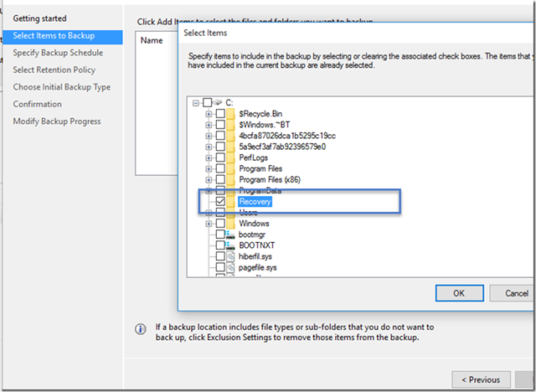The height and width of the screenshot is (392, 536).
Task: Select the Recovery folder label
Action: (255, 202)
